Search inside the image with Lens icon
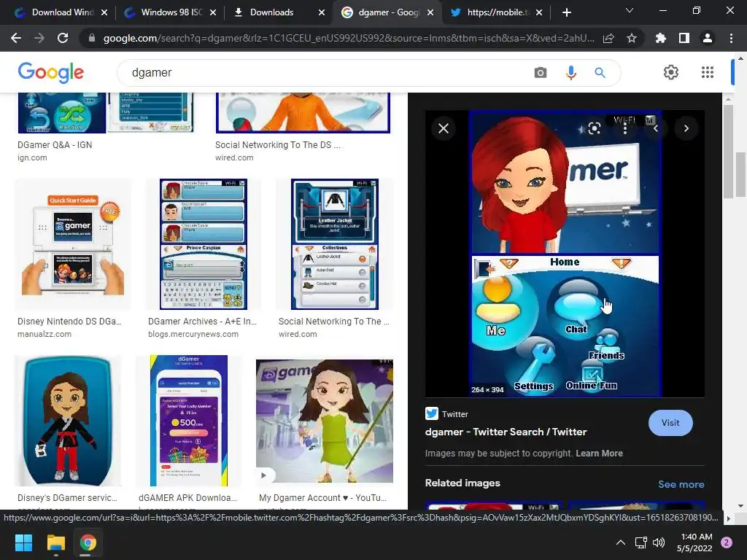Viewport: 747px width, 560px height. (594, 128)
